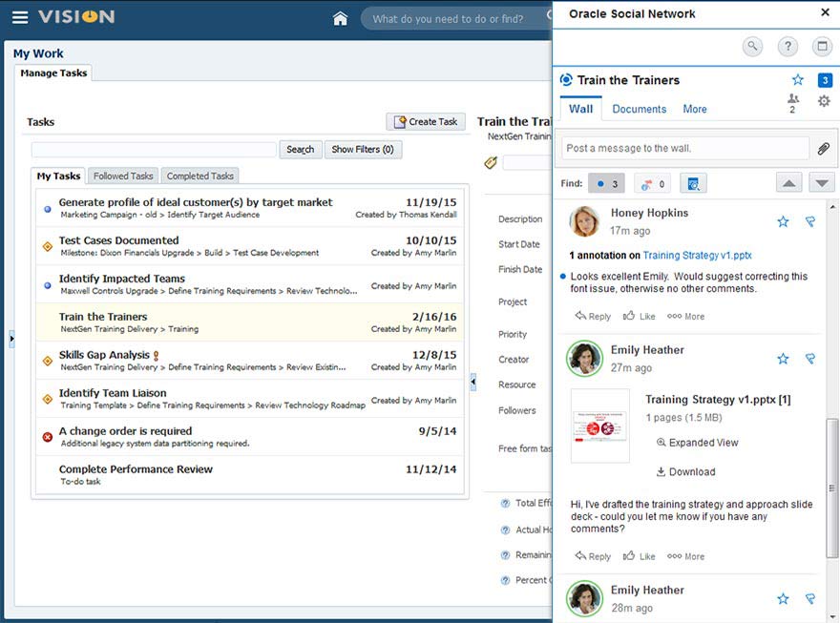Image resolution: width=840 pixels, height=623 pixels.
Task: Like Emily Heather's 27m ago message
Action: pos(640,556)
